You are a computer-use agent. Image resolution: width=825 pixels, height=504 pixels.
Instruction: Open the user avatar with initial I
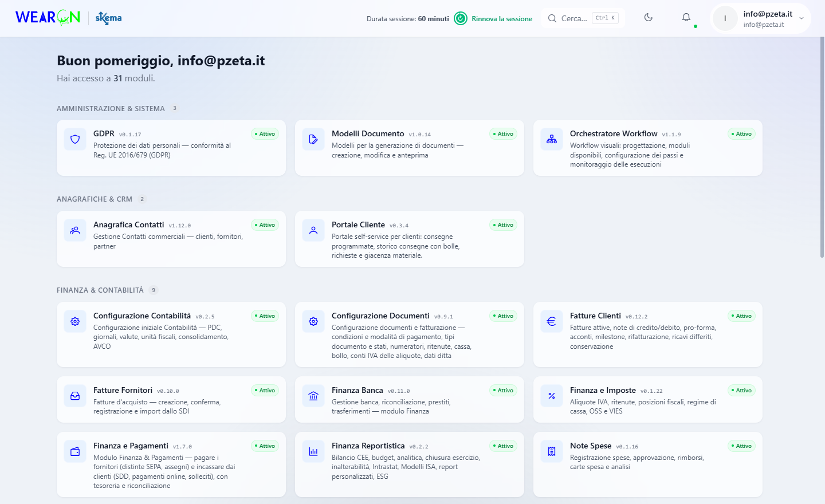coord(725,18)
